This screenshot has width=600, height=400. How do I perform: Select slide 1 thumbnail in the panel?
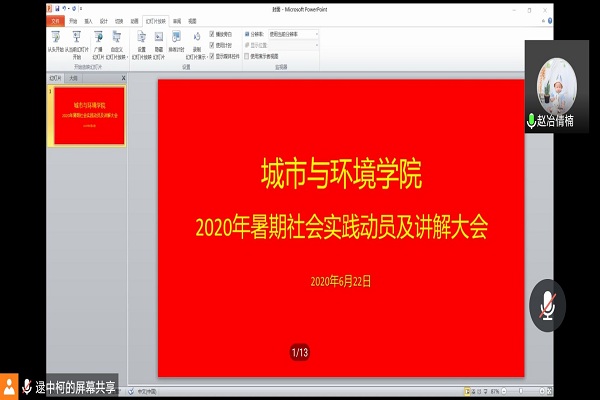tap(89, 115)
